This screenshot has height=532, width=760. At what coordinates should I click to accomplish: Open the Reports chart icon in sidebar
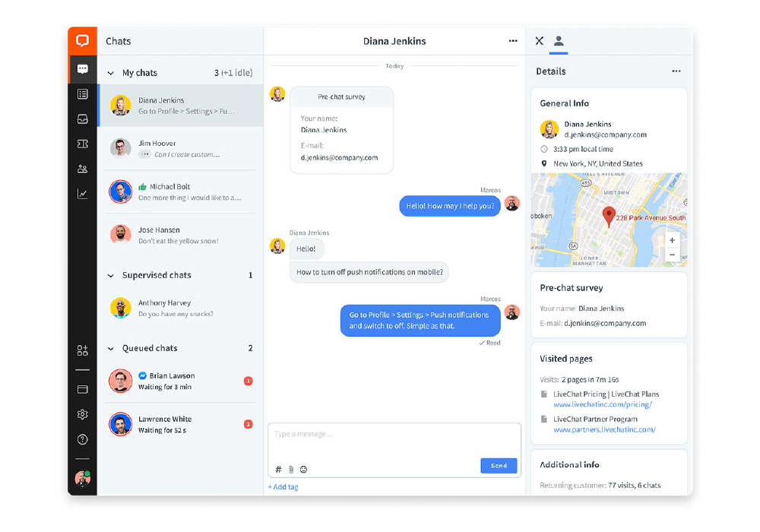(82, 195)
